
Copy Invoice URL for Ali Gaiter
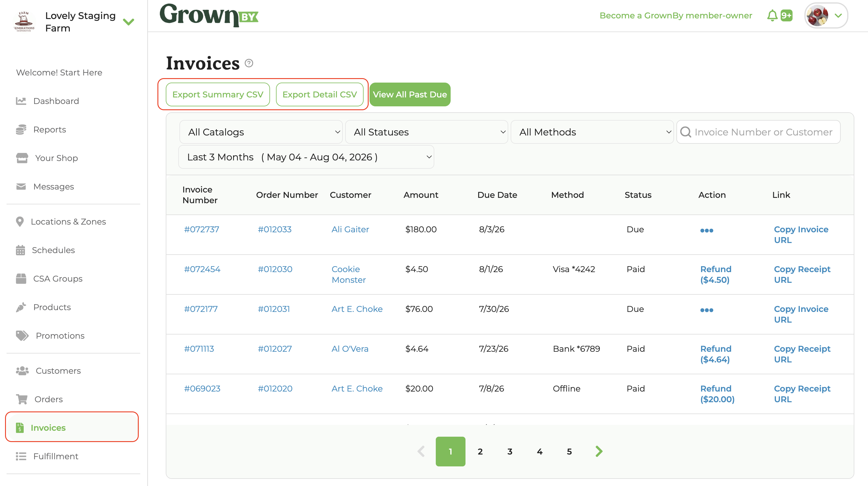(801, 235)
